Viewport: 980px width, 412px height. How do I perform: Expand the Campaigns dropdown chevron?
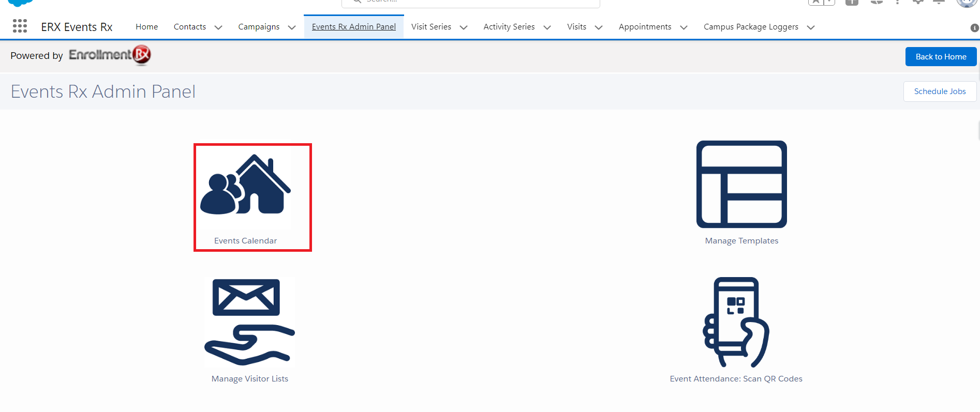292,27
